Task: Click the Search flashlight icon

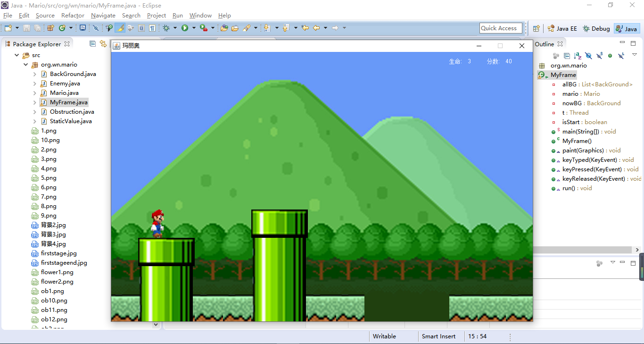Action: (247, 28)
